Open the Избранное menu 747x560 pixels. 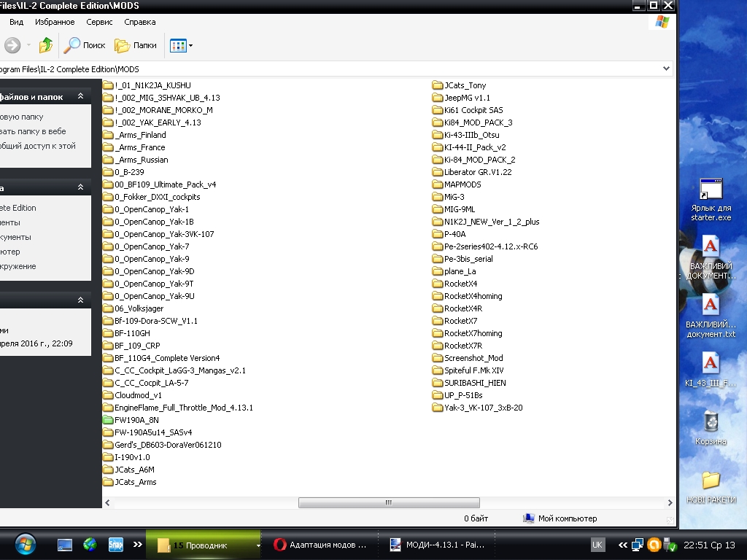[x=55, y=22]
